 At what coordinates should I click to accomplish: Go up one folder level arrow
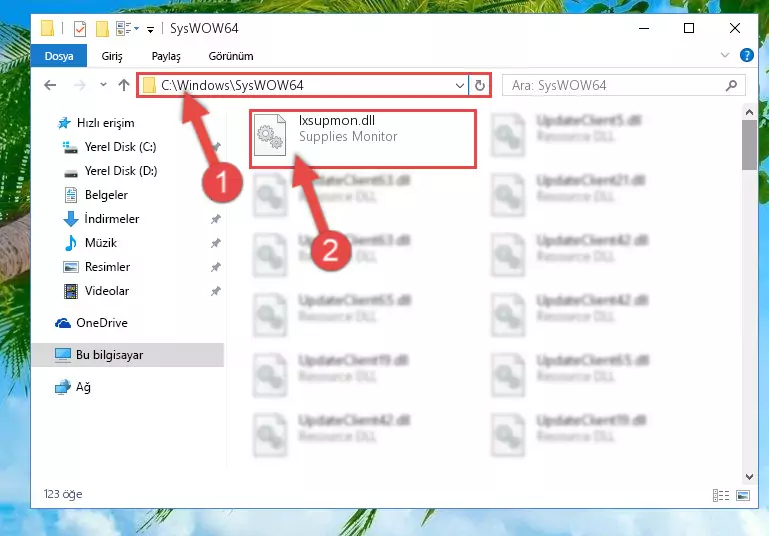[x=124, y=85]
